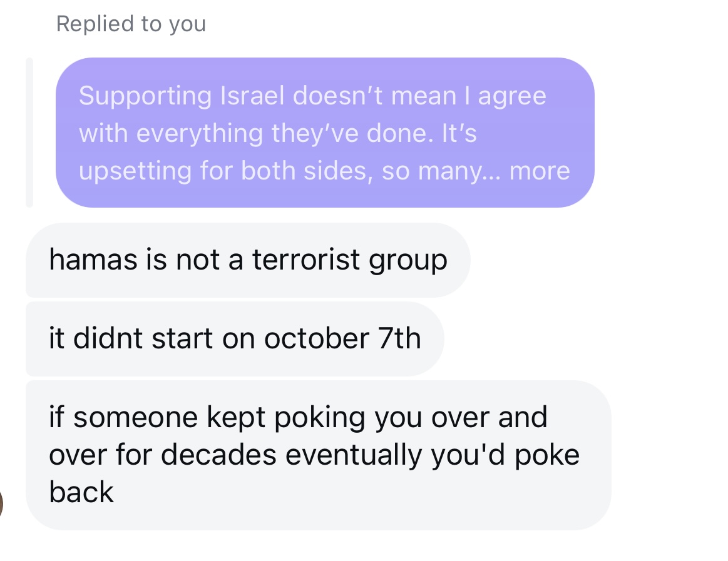Screen dimensions: 728x561
Task: Click the gray vertical reply indicator bar
Action: coord(29,133)
